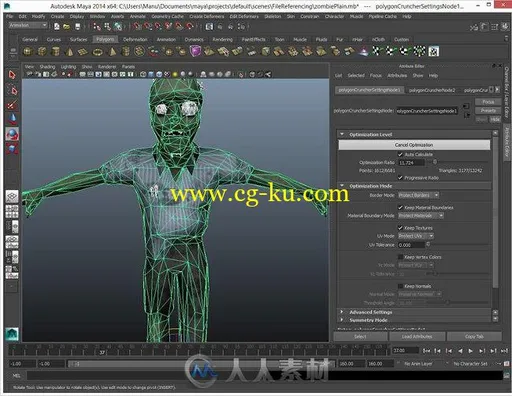Toggle Progressive Ratio checkbox

click(x=400, y=178)
